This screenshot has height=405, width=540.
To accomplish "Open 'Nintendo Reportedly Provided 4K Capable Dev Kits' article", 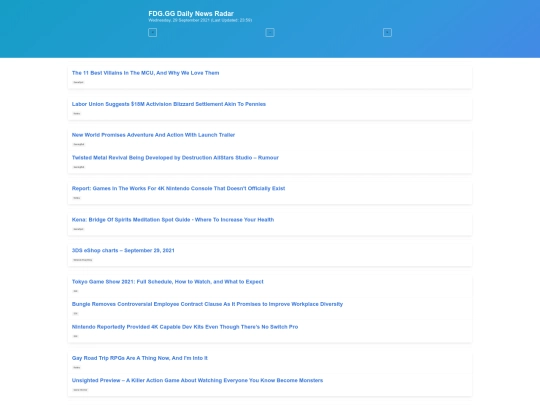I will (x=185, y=327).
